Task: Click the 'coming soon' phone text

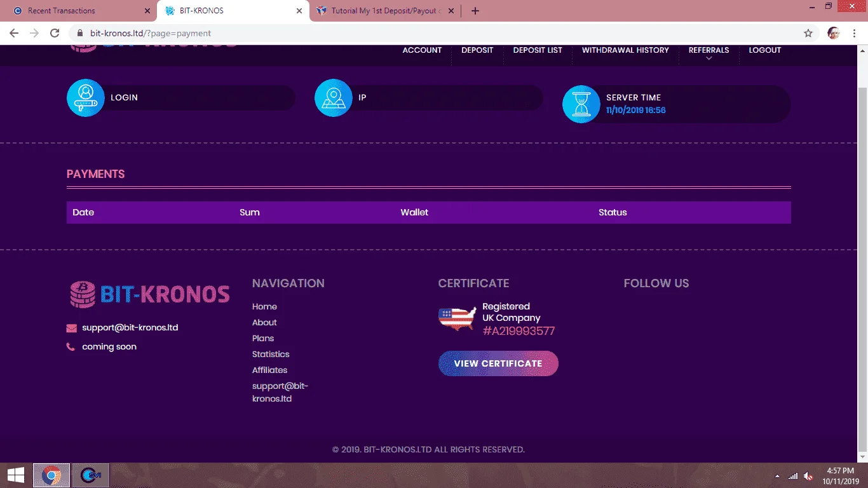Action: point(109,347)
